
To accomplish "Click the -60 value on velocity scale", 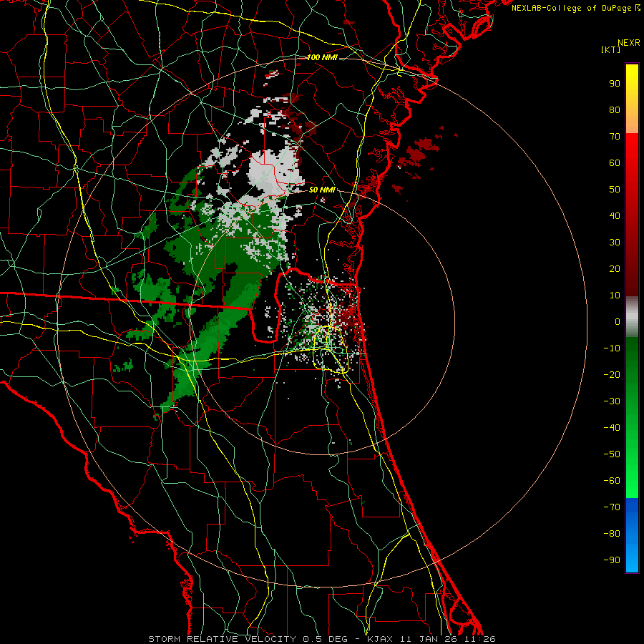I will point(612,481).
